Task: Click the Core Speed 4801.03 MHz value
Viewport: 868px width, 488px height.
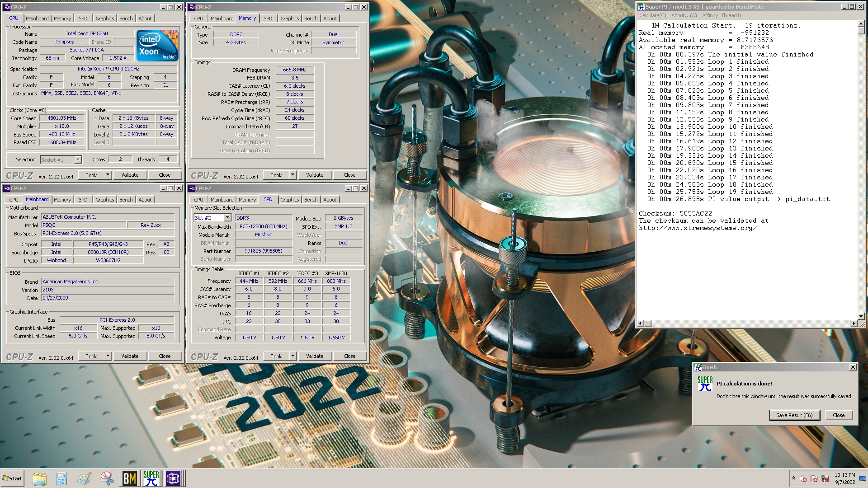Action: (62, 118)
